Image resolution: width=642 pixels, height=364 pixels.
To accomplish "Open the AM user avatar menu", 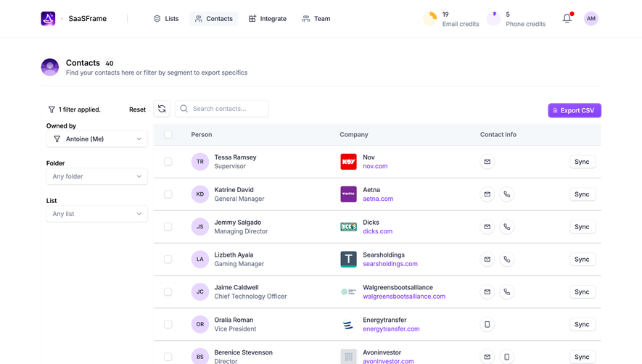I will pyautogui.click(x=590, y=18).
